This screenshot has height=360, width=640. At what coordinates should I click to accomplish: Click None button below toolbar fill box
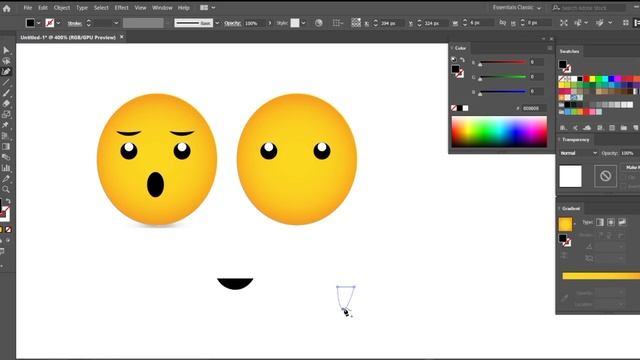(8, 230)
